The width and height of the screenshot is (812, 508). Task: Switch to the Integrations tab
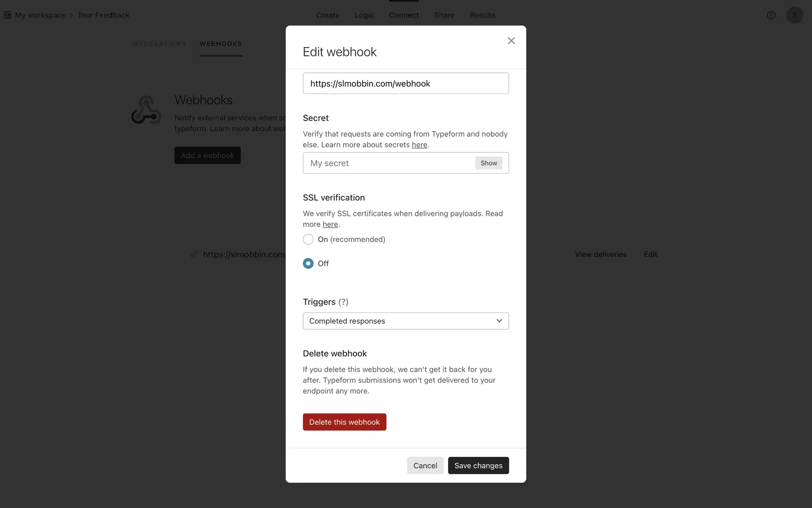tap(159, 44)
